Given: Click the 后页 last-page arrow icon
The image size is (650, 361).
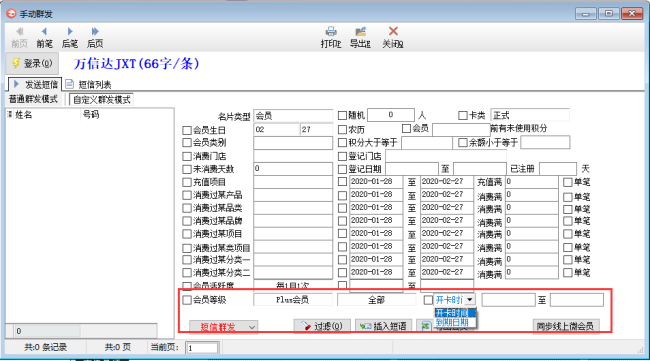Looking at the screenshot, I should [95, 31].
